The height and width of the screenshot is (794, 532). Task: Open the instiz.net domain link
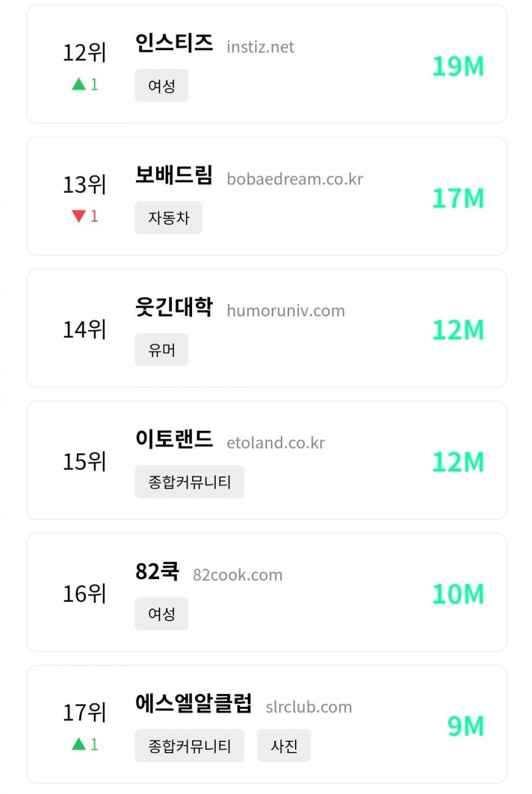(x=260, y=47)
